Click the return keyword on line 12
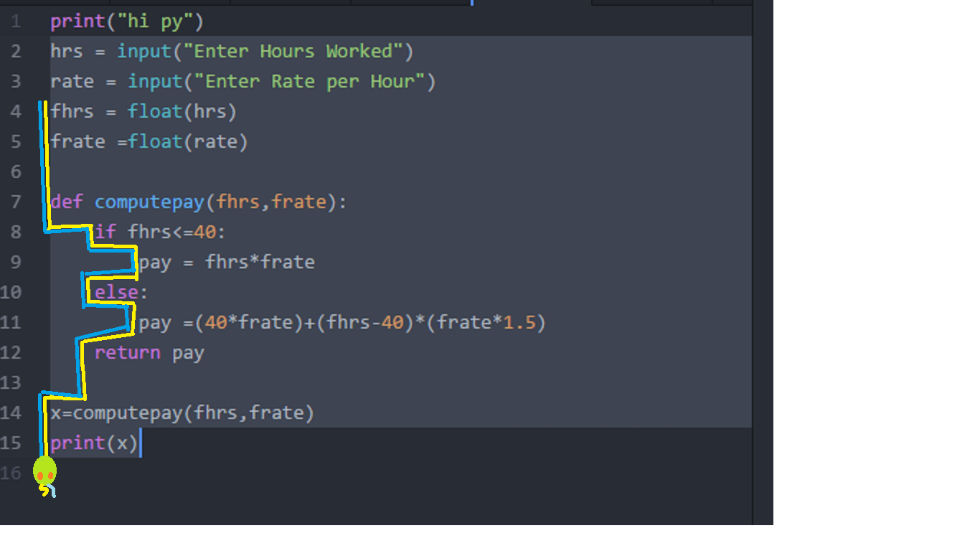Screen dimensions: 980x551 tap(127, 353)
